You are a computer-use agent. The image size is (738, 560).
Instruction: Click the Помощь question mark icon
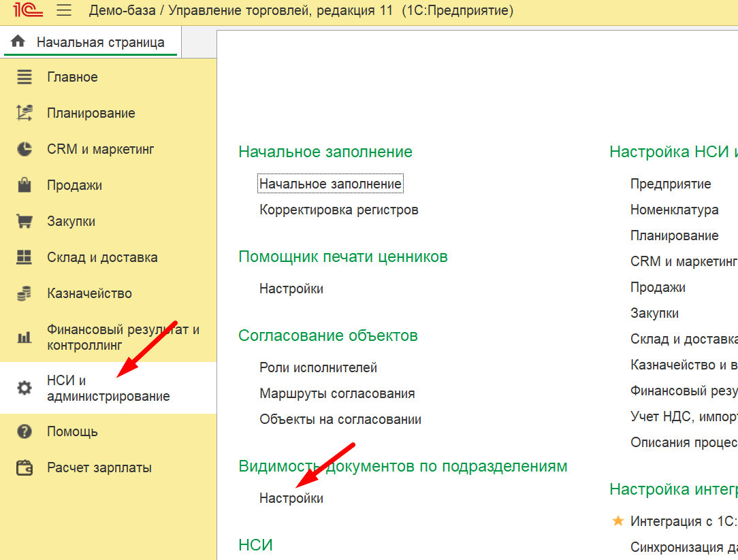[x=25, y=431]
